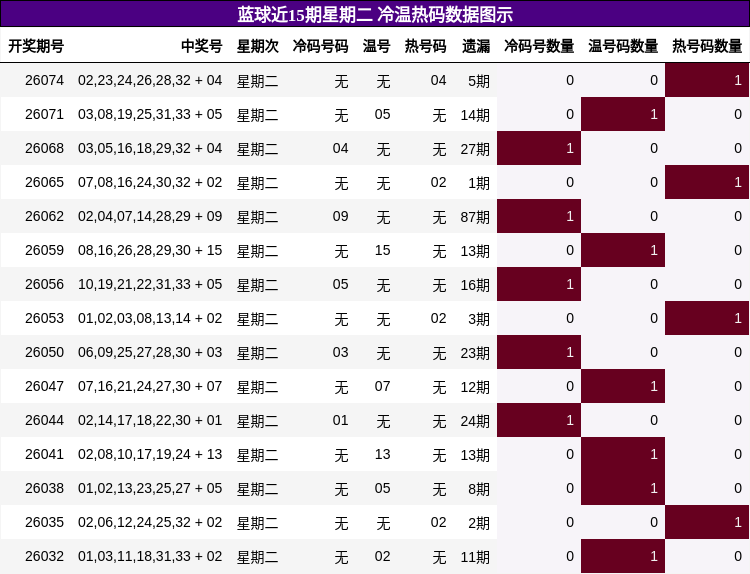Click the 24期 omission value
Screen dimensions: 750x574
tap(475, 420)
